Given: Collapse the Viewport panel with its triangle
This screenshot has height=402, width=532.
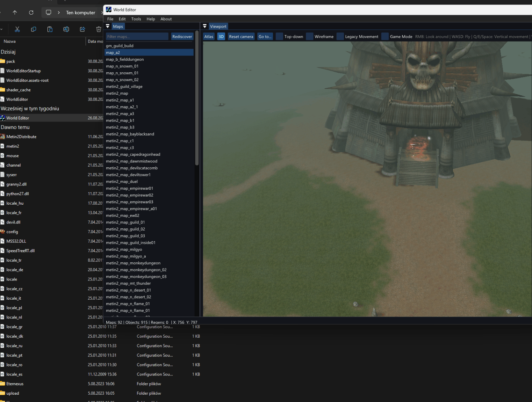Looking at the screenshot, I should (x=205, y=26).
